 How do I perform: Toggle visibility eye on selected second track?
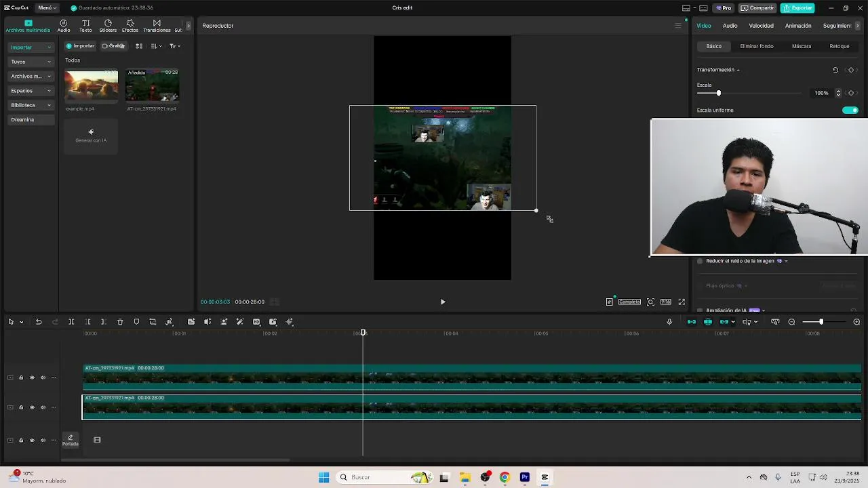tap(32, 407)
